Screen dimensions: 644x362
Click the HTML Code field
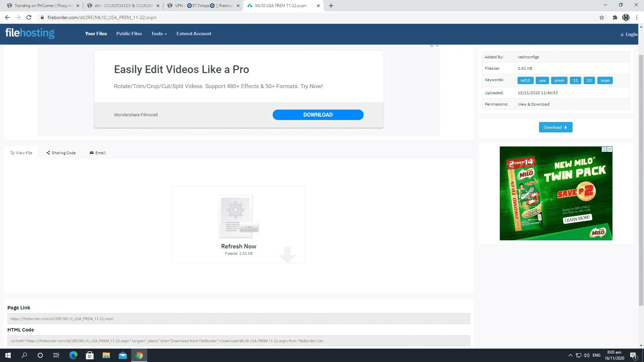238,341
